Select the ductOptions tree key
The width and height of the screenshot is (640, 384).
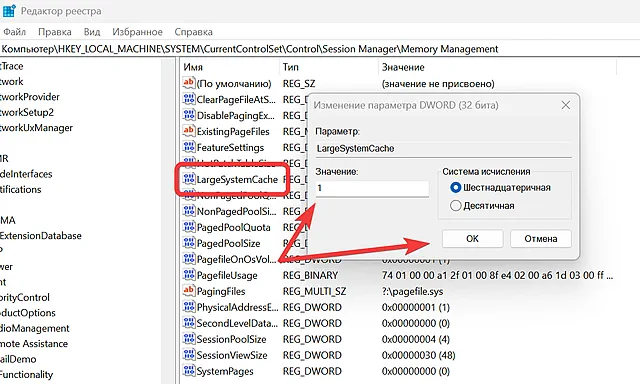pos(27,313)
